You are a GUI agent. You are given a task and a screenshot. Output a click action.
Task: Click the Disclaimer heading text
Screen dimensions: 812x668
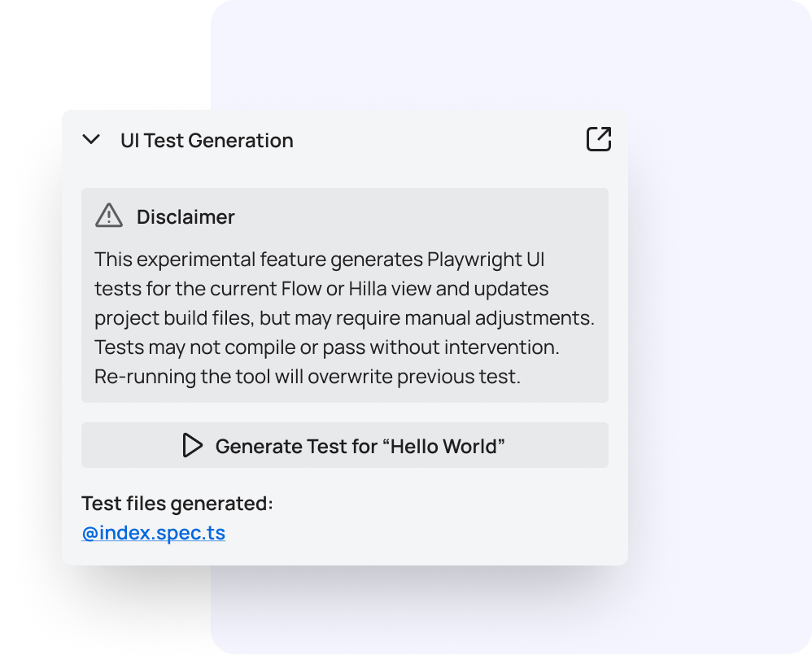(x=186, y=216)
